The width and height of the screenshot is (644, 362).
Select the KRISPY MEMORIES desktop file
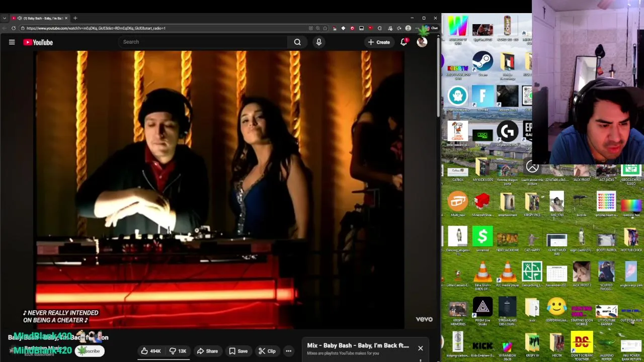457,310
